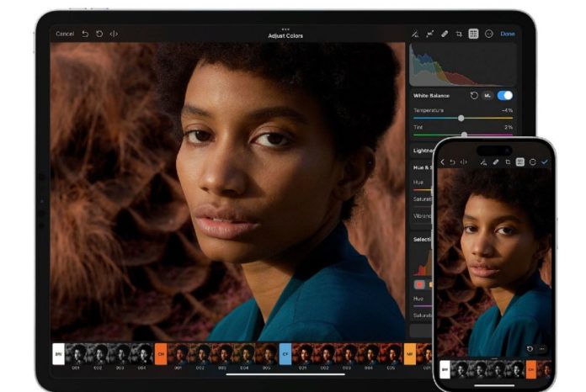Tap the ellipsis button over iPhone photo
Screen dimensions: 586x392
[542, 349]
